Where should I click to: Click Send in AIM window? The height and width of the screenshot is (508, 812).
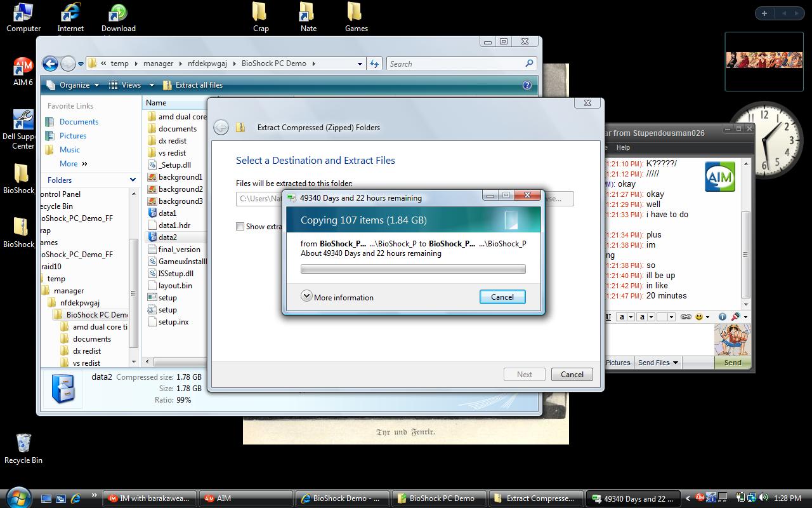tap(732, 363)
